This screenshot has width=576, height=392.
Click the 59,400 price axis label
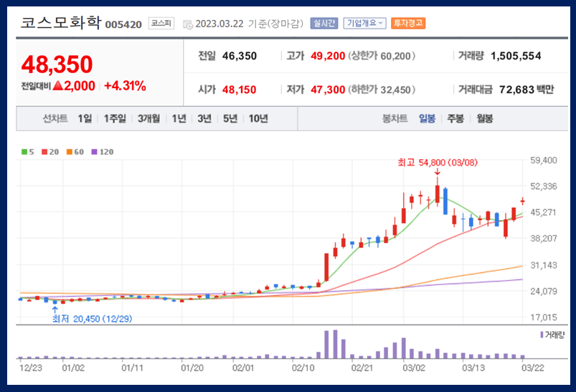pos(544,160)
